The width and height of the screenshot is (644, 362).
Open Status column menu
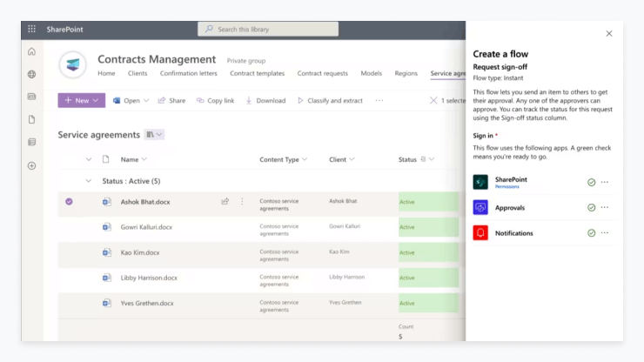tap(416, 159)
